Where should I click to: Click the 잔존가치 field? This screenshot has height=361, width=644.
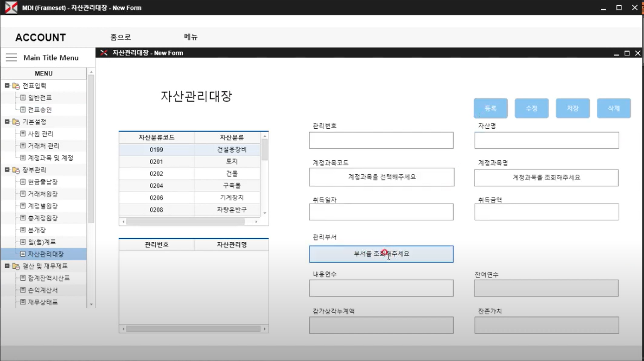tap(546, 325)
